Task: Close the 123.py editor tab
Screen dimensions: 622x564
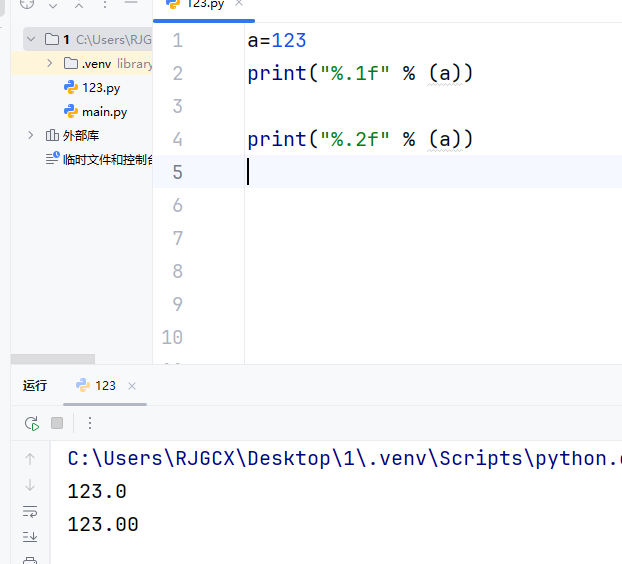Action: click(x=239, y=3)
